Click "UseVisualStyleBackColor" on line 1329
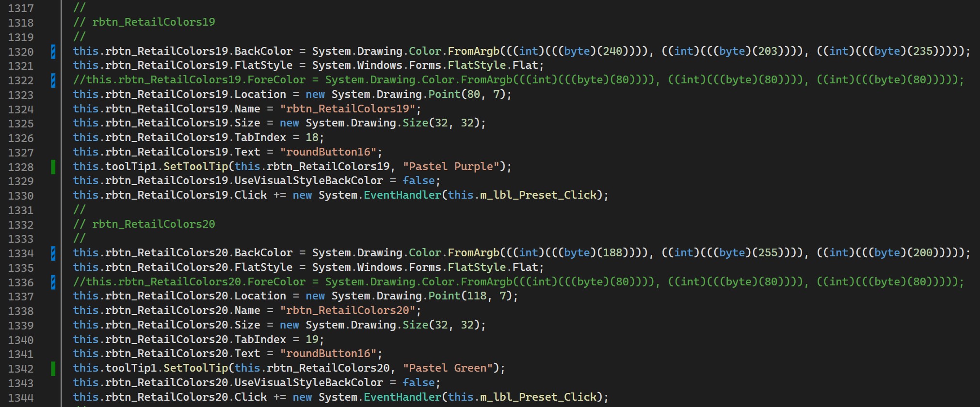Image resolution: width=980 pixels, height=407 pixels. [309, 181]
